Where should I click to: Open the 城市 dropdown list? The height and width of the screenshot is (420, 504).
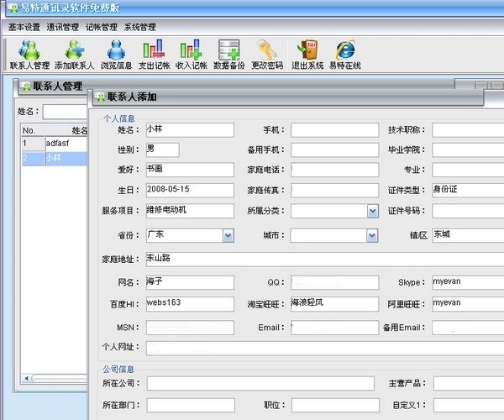[372, 236]
